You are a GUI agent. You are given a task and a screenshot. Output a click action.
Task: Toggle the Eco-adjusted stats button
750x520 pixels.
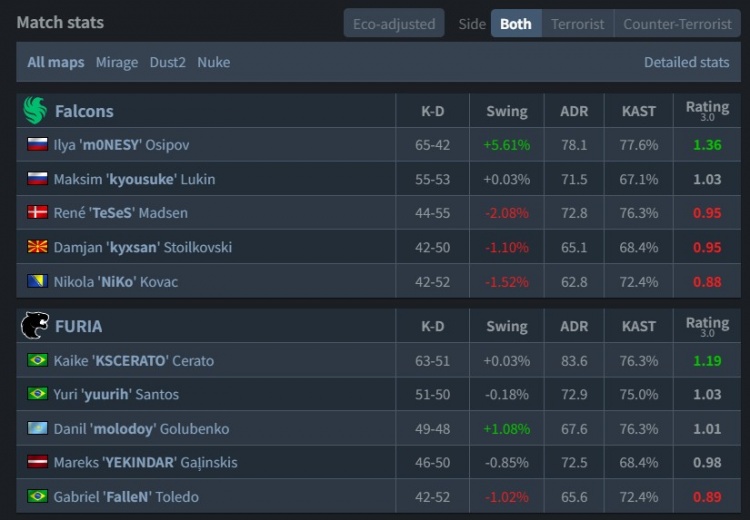(394, 23)
